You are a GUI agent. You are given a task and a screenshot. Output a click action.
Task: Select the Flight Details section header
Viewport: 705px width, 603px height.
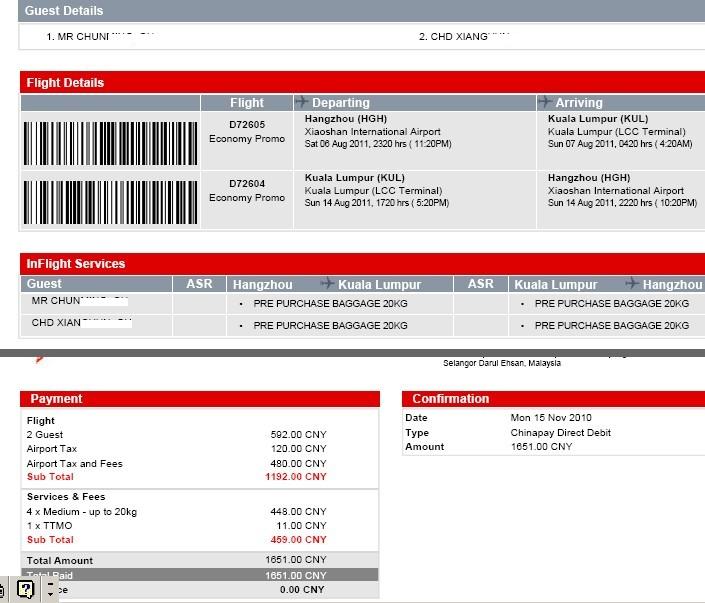pyautogui.click(x=362, y=82)
